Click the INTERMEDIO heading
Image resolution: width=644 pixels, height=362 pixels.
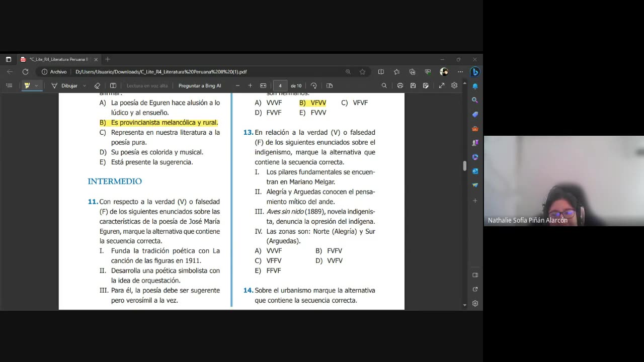(115, 182)
